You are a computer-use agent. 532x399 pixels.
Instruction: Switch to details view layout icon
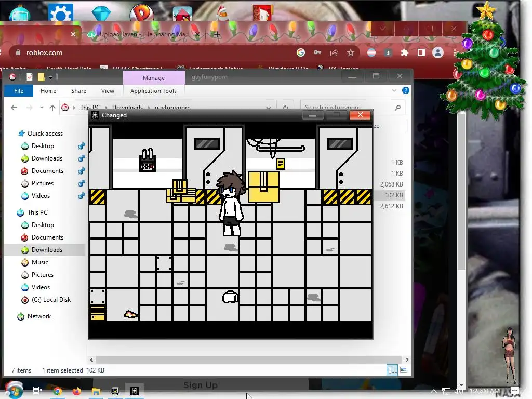pos(393,370)
